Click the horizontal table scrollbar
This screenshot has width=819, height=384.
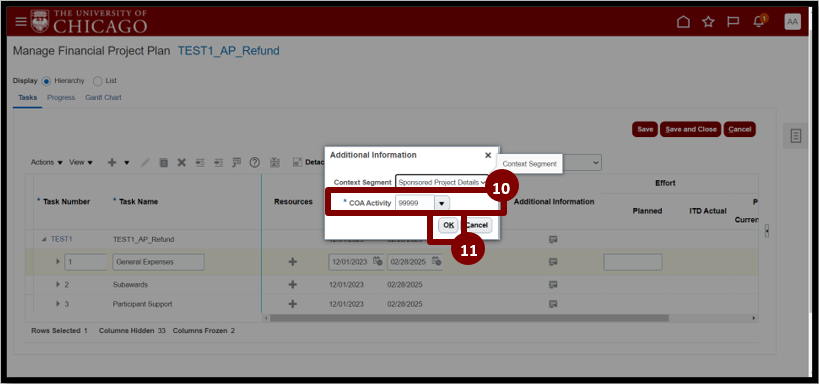coord(469,318)
